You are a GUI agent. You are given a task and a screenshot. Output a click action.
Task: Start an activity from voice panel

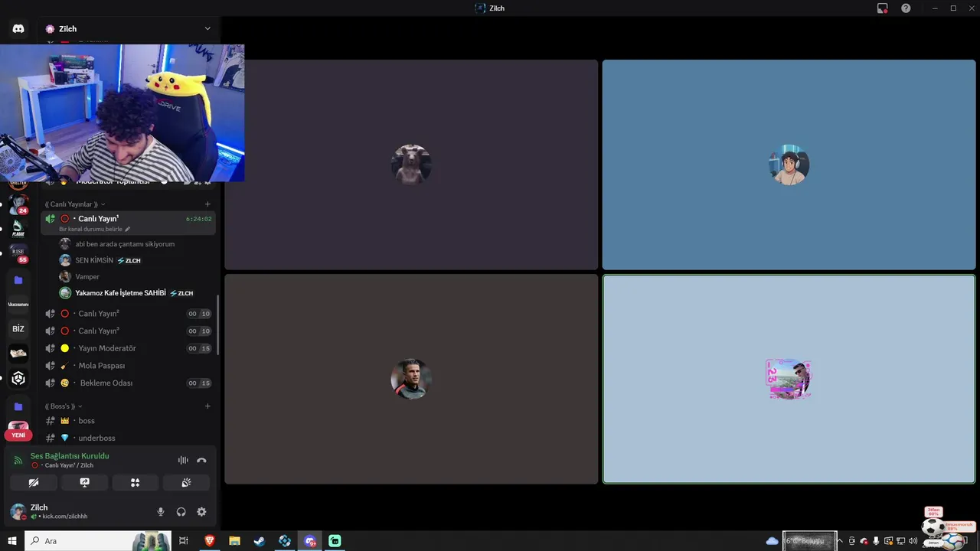pos(135,482)
